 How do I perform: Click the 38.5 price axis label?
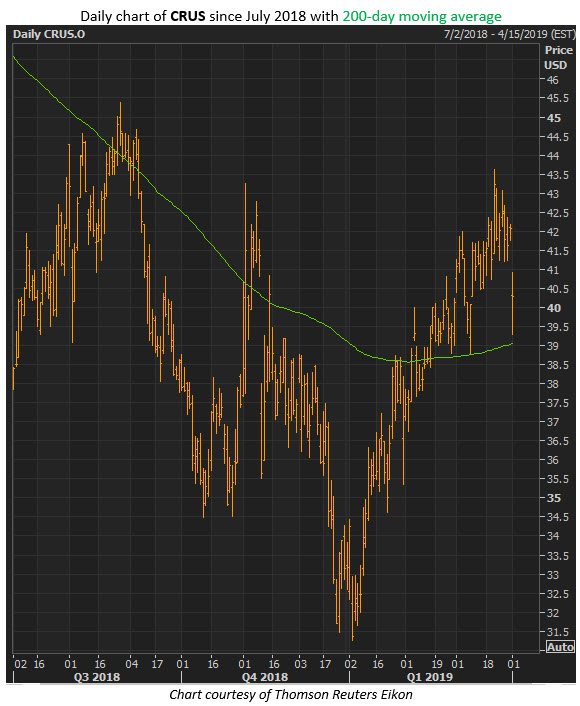557,365
